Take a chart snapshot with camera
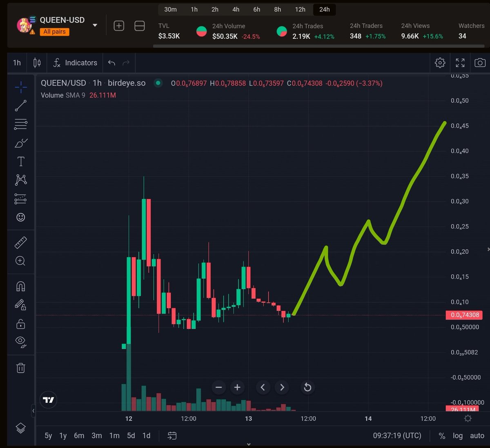The image size is (490, 448). pyautogui.click(x=480, y=63)
